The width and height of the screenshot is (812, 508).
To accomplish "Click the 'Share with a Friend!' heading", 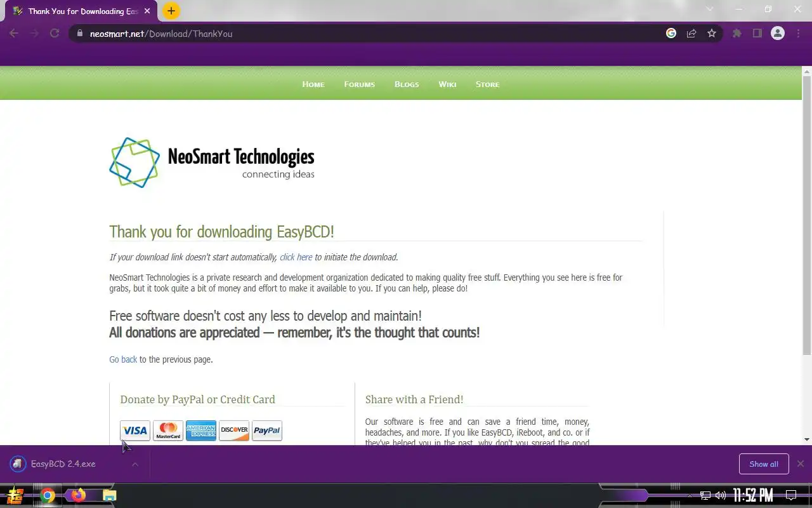I will click(x=414, y=399).
